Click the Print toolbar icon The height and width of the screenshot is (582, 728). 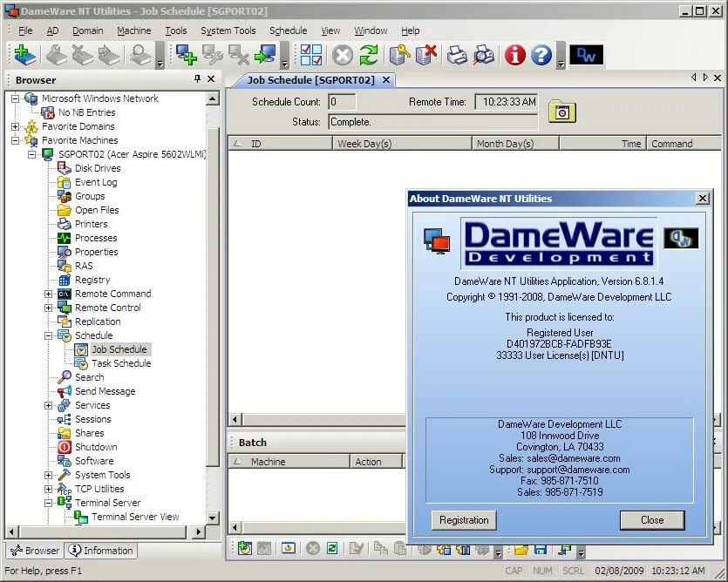[x=457, y=55]
